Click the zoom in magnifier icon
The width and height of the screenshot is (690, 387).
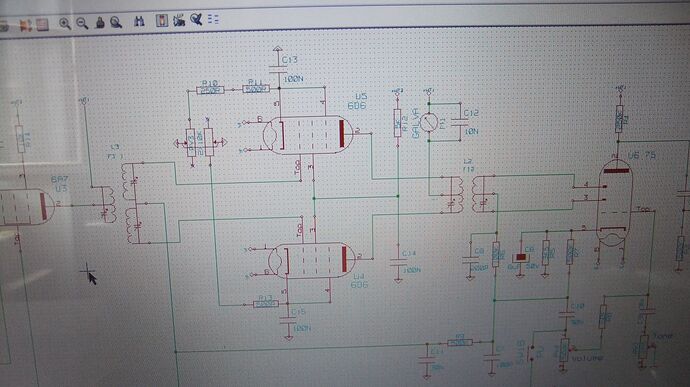(65, 23)
